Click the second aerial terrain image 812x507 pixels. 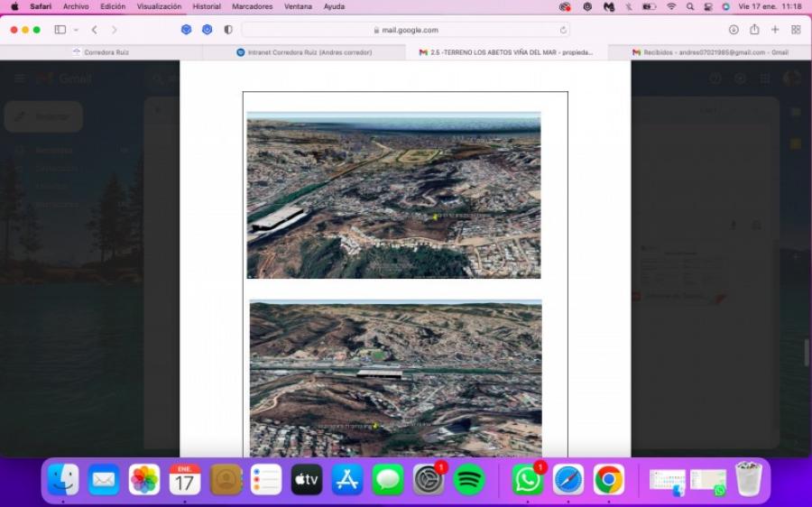(x=395, y=378)
